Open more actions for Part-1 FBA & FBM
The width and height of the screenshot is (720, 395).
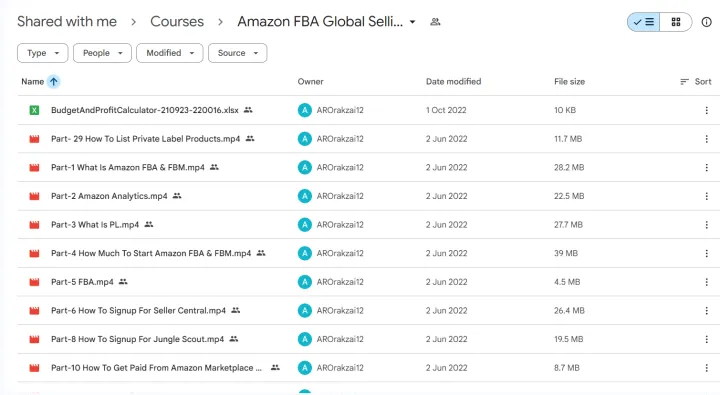(x=706, y=168)
